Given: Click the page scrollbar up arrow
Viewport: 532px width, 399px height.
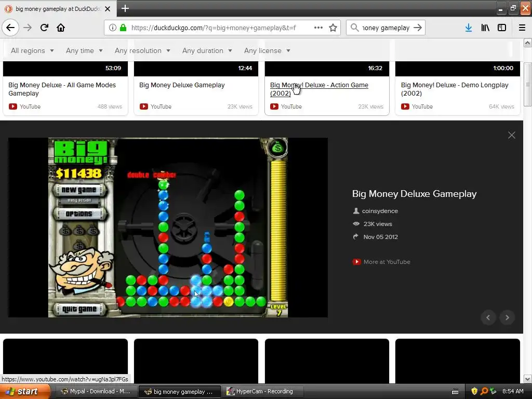Looking at the screenshot, I should click(x=527, y=43).
